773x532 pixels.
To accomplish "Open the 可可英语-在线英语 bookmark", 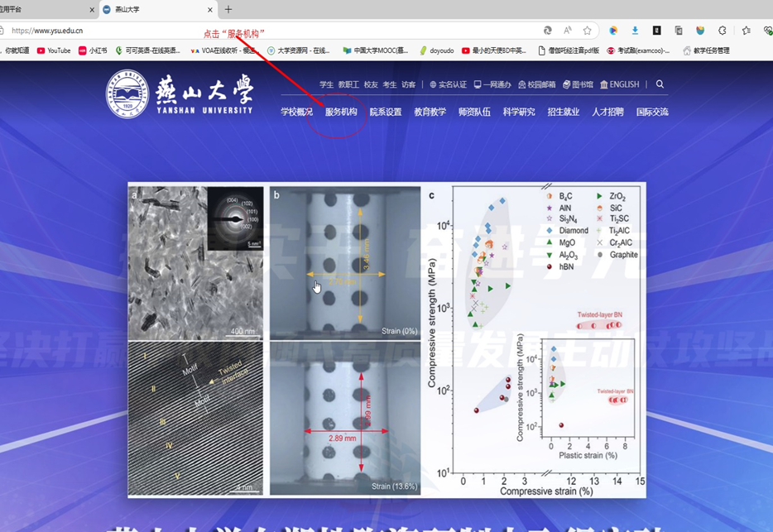I will [x=148, y=50].
